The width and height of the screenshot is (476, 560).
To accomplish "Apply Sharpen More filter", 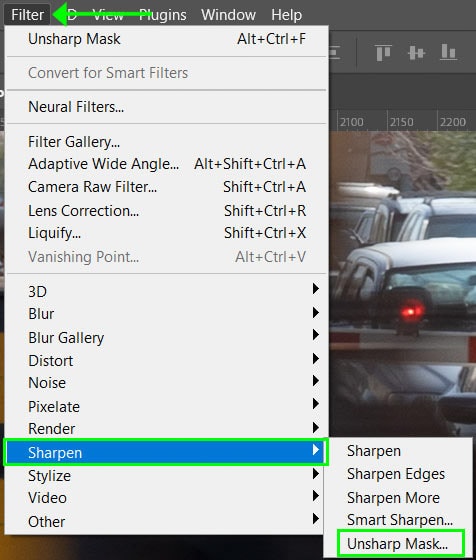I will coord(393,498).
